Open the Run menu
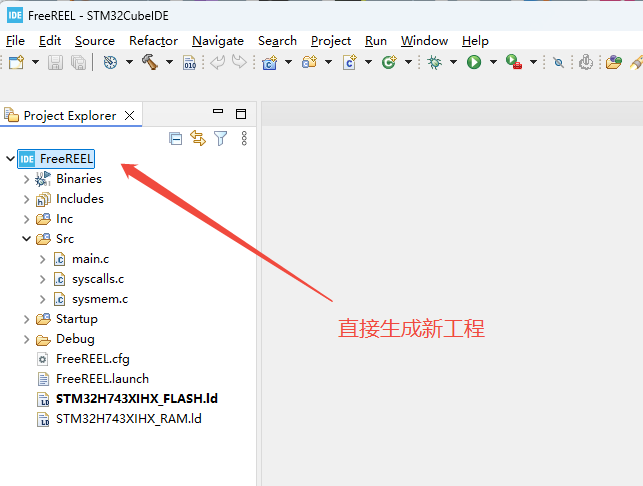643x486 pixels. coord(376,41)
